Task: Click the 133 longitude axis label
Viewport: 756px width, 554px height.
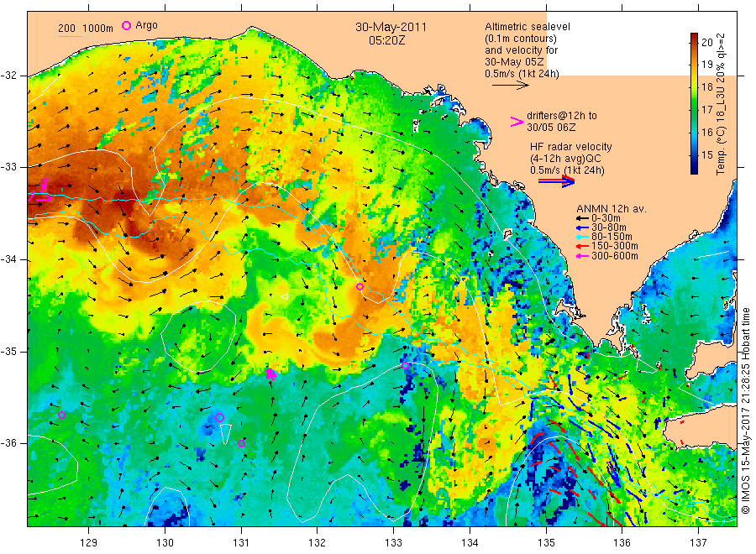Action: point(393,543)
